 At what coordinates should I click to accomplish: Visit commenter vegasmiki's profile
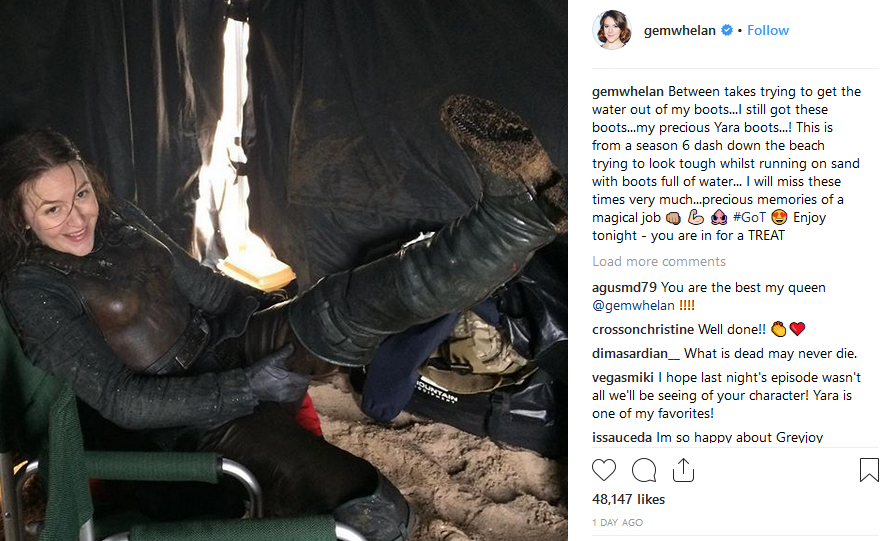coord(623,378)
